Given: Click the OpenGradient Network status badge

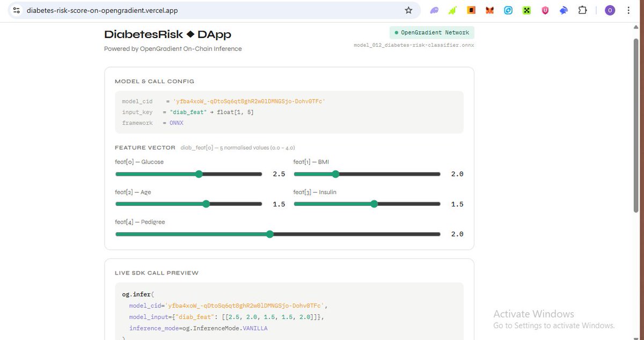Looking at the screenshot, I should coord(432,33).
